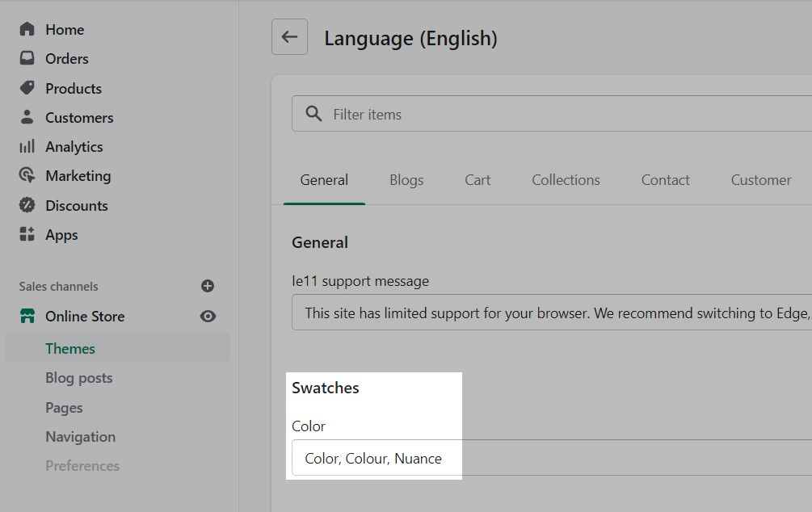Viewport: 812px width, 512px height.
Task: Click the Discounts percent badge icon
Action: click(x=27, y=205)
